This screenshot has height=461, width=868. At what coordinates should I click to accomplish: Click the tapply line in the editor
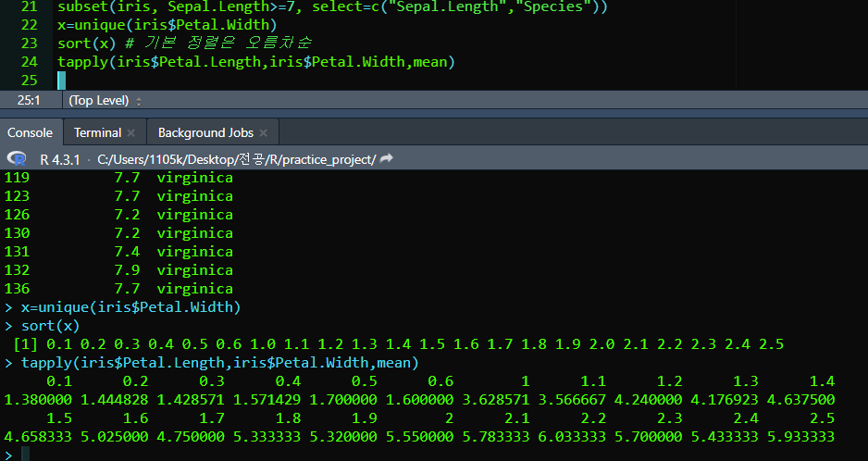tap(256, 61)
